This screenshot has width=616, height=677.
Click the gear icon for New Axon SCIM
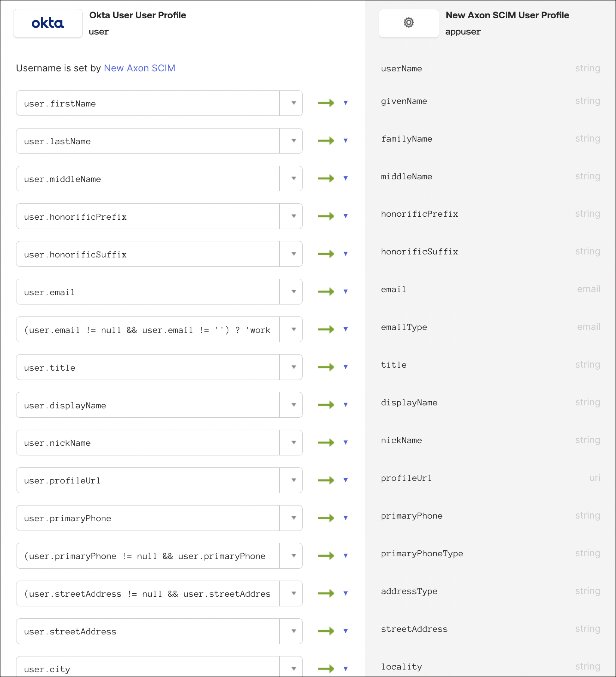tap(409, 23)
